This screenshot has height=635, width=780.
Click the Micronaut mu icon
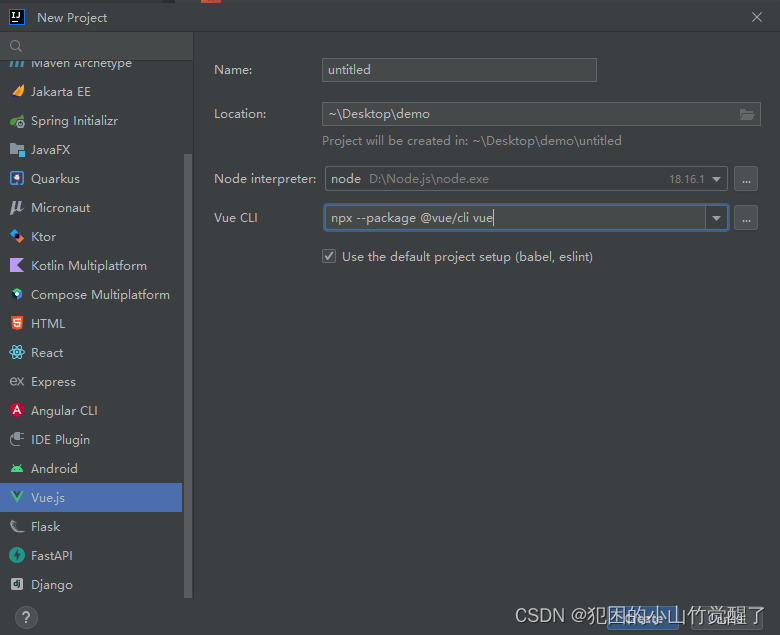pos(17,207)
